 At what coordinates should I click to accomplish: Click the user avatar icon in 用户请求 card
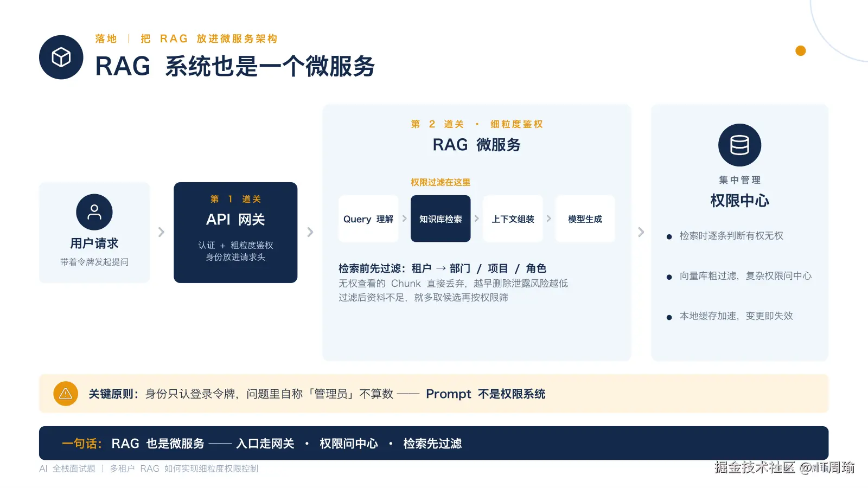(94, 212)
